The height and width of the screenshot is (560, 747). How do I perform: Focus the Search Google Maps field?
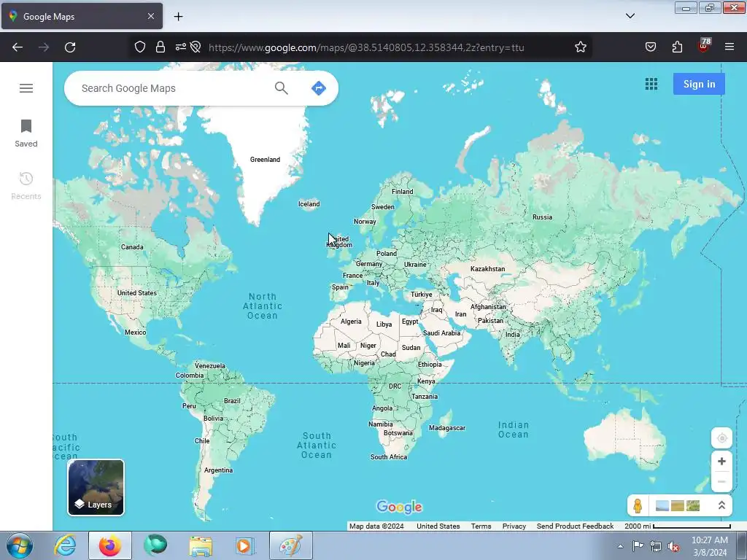click(174, 88)
